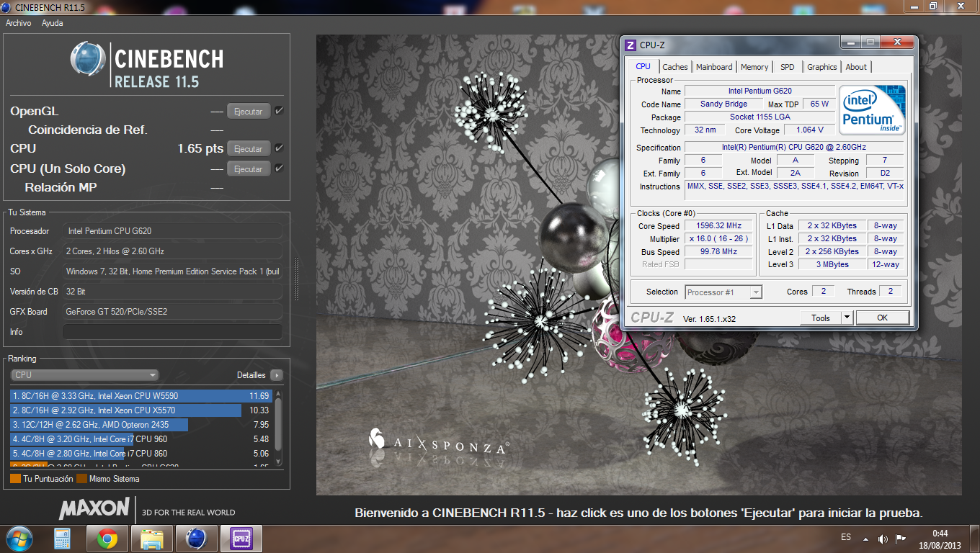The width and height of the screenshot is (980, 553).
Task: Click the Detalles arrow button
Action: click(x=277, y=375)
